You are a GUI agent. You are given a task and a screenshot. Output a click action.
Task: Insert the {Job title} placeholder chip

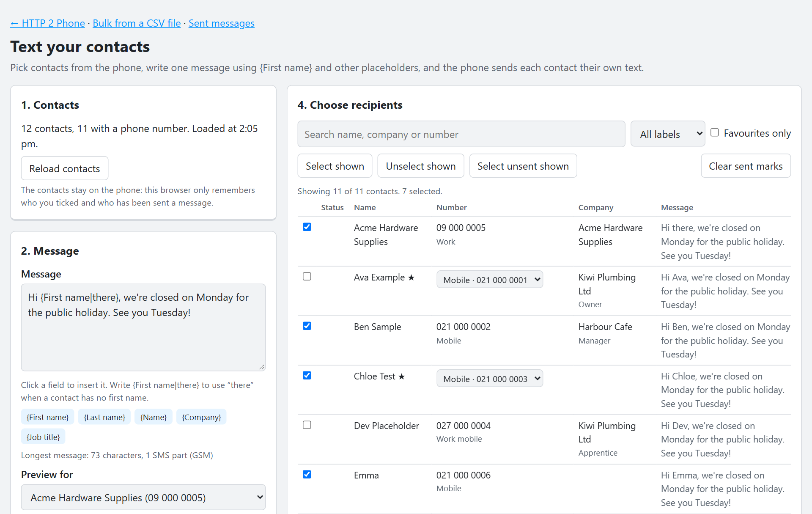pos(43,437)
